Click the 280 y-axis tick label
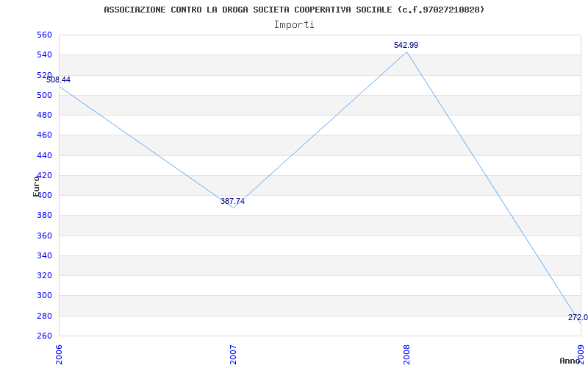This screenshot has height=368, width=588. point(44,316)
